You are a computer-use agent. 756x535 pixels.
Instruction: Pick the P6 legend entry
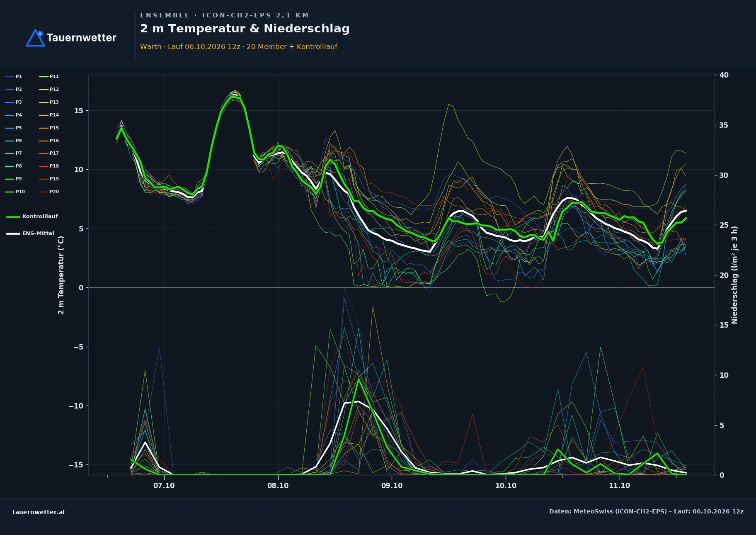point(14,141)
